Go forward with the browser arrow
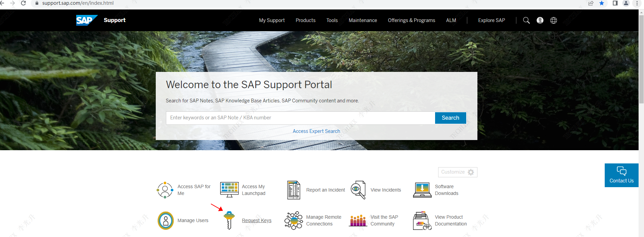This screenshot has height=237, width=644. [x=13, y=3]
